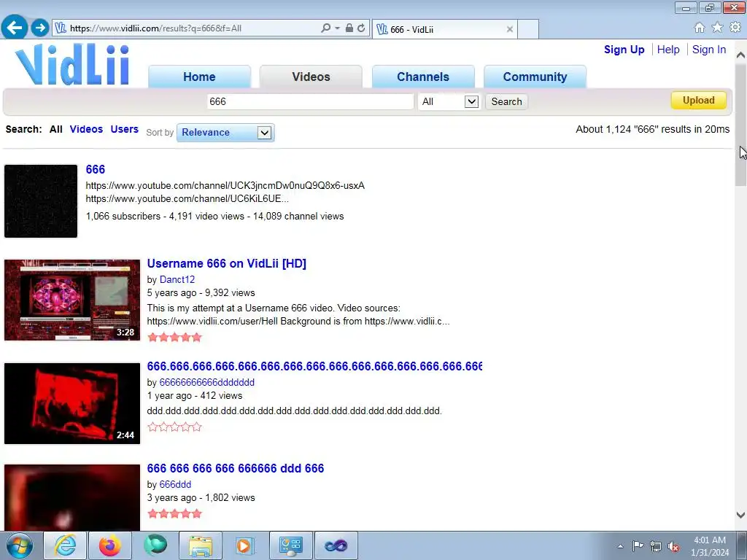Open 666 666 666 666 666666 ddd 666 title
The image size is (747, 560).
pos(236,468)
